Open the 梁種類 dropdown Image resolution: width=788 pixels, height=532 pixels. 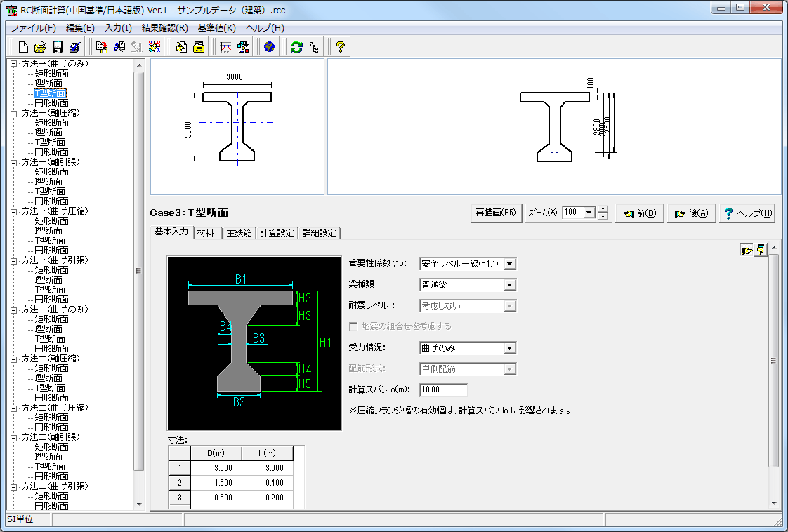point(510,285)
